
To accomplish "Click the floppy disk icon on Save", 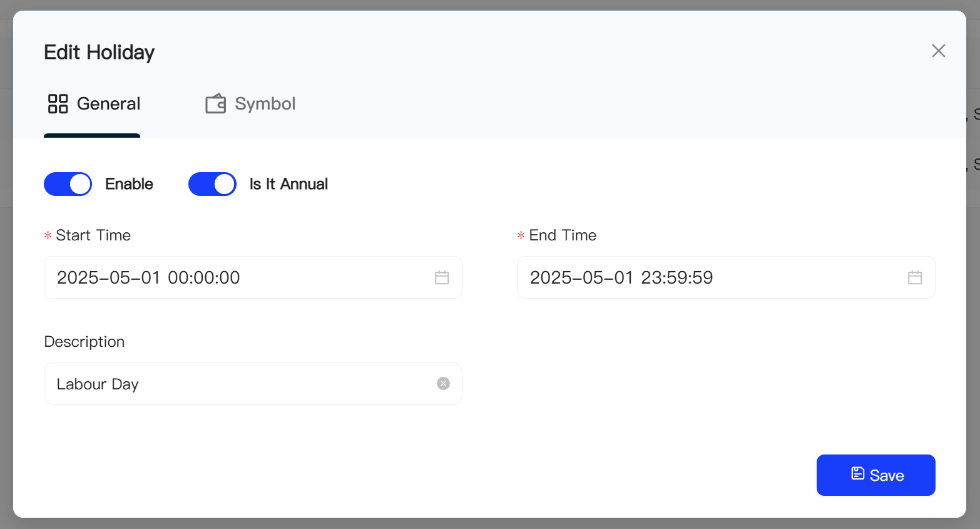I will click(x=858, y=474).
